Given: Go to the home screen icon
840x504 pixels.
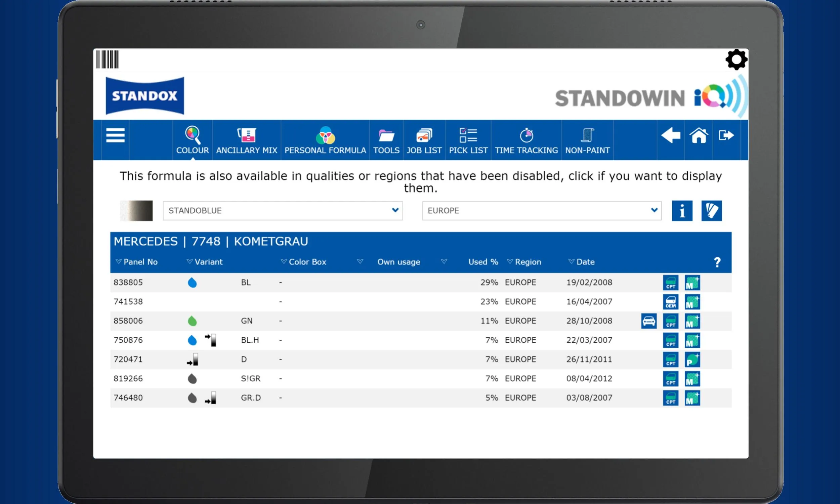Looking at the screenshot, I should pyautogui.click(x=699, y=135).
